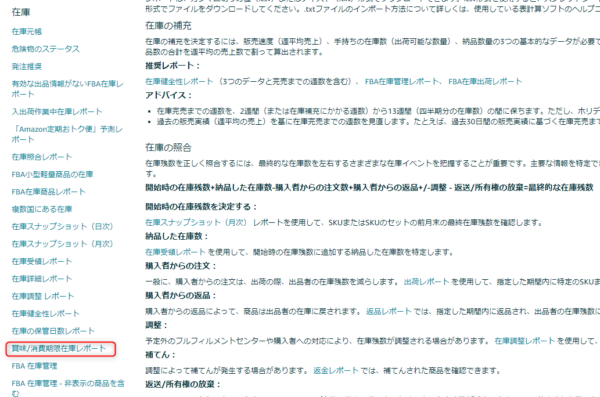Click 在庫詳細レポート in the sidebar
The width and height of the screenshot is (600, 397).
pos(42,279)
